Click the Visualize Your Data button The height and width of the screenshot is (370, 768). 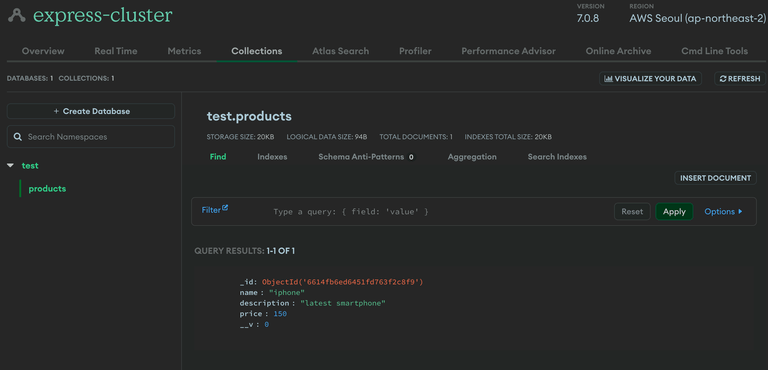(650, 78)
